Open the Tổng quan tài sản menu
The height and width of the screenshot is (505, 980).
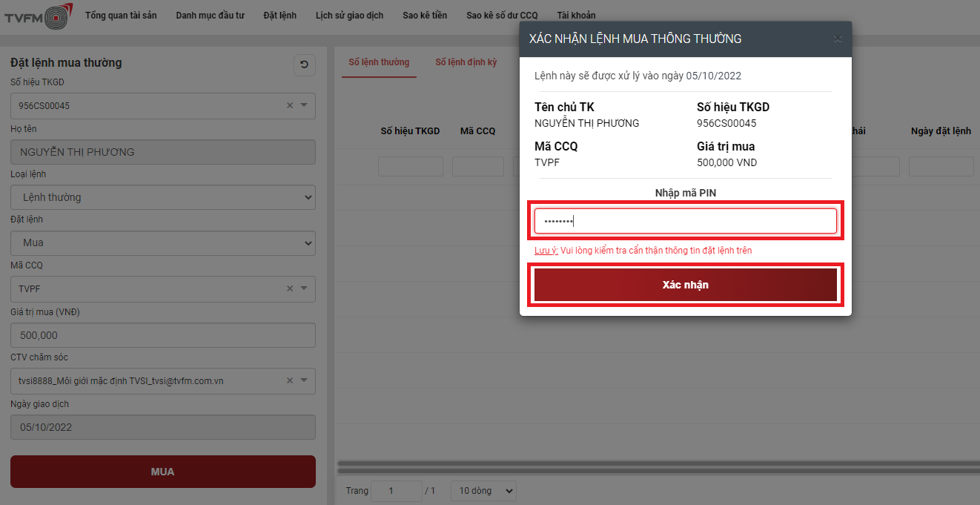point(121,16)
